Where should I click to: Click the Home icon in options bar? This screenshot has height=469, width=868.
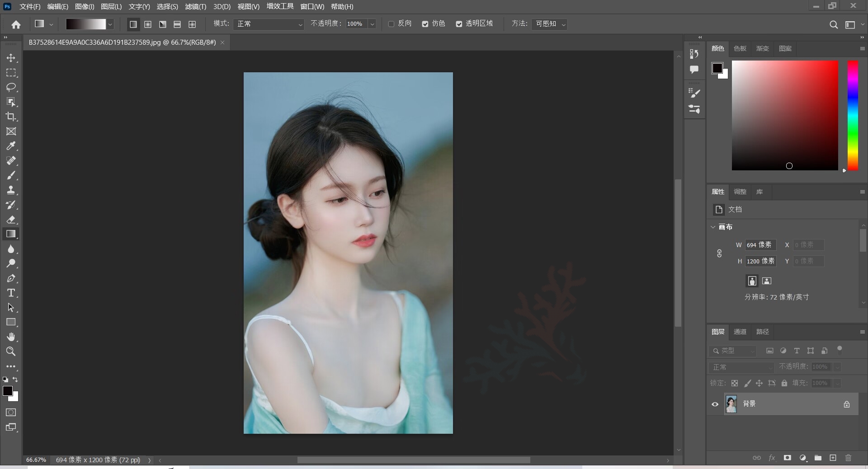16,24
